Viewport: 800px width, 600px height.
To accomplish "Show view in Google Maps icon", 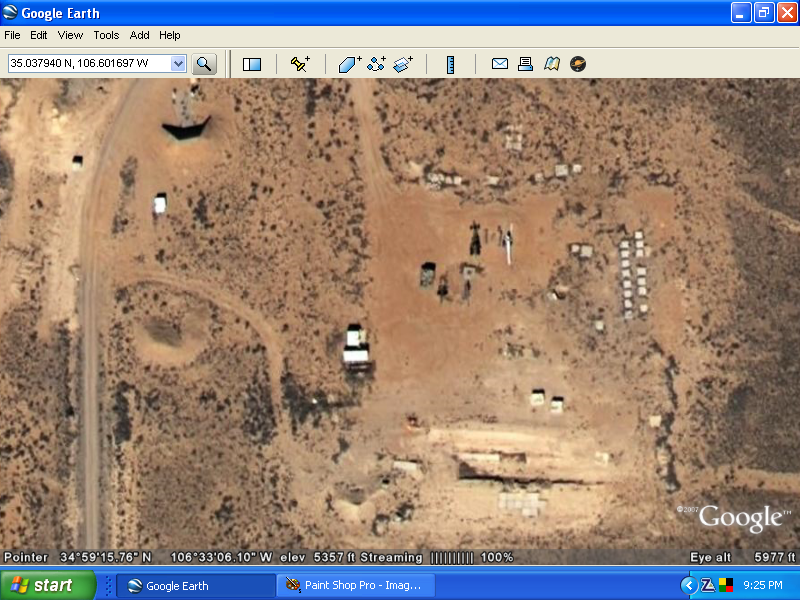I will (x=552, y=64).
